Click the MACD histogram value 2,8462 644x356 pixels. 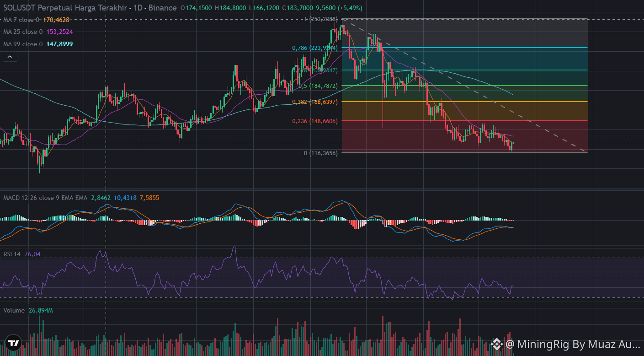pos(101,198)
